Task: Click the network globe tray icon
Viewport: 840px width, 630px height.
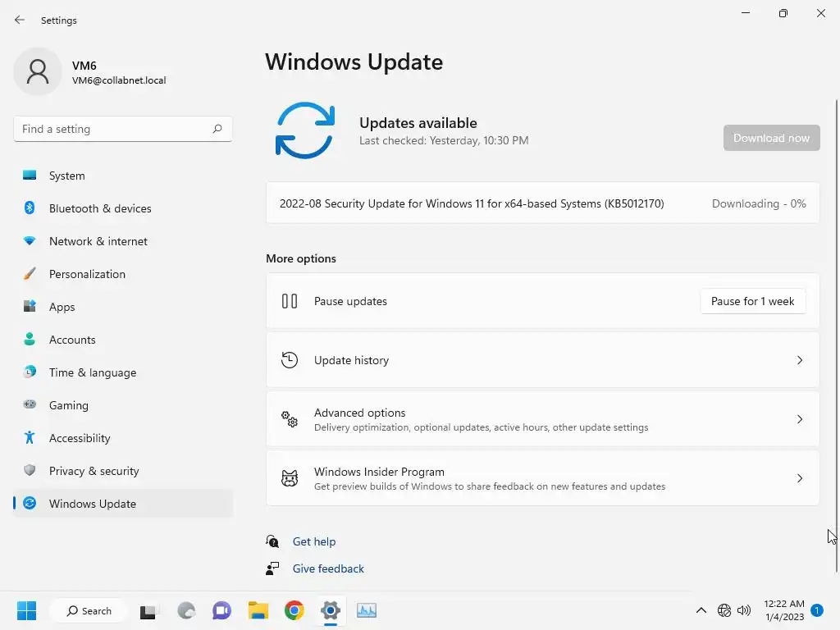Action: [x=724, y=610]
